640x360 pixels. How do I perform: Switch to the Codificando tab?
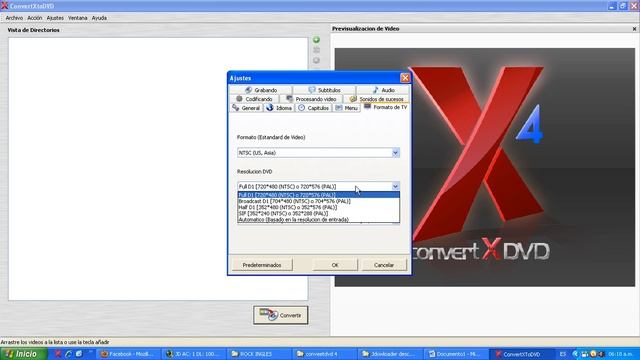tap(254, 99)
